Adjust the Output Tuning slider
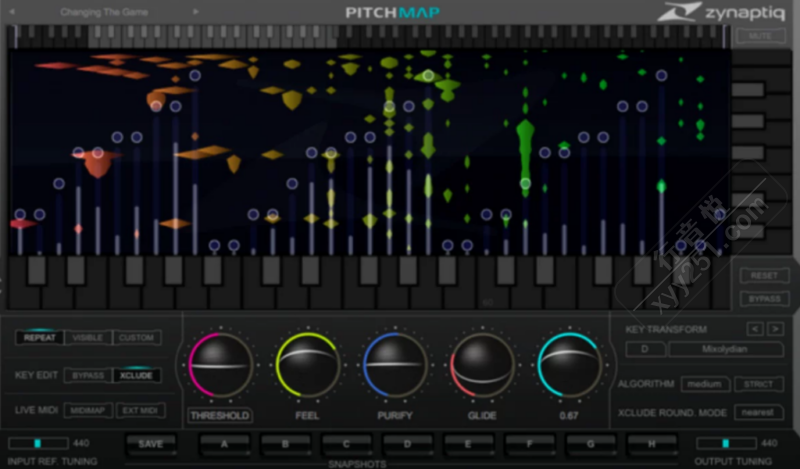 726,443
